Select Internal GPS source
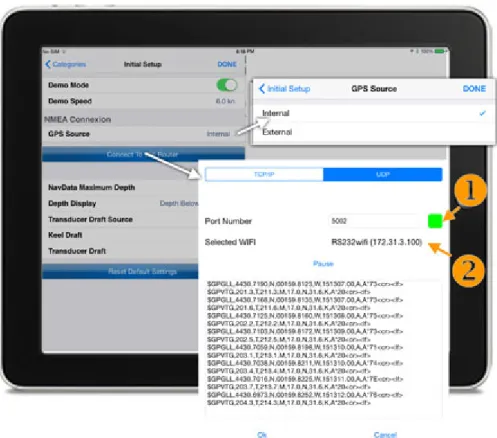Screen dimensions: 497x438 (373, 113)
